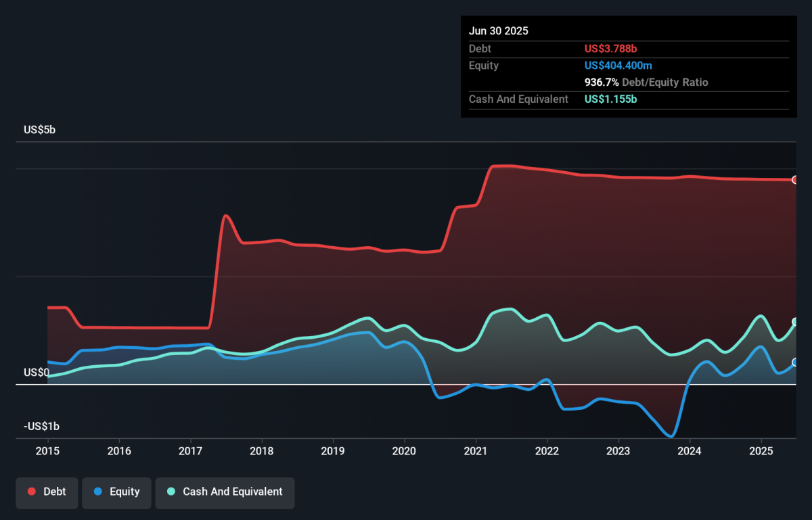Select the 2022 label on the x-axis
812x520 pixels.
pos(547,450)
